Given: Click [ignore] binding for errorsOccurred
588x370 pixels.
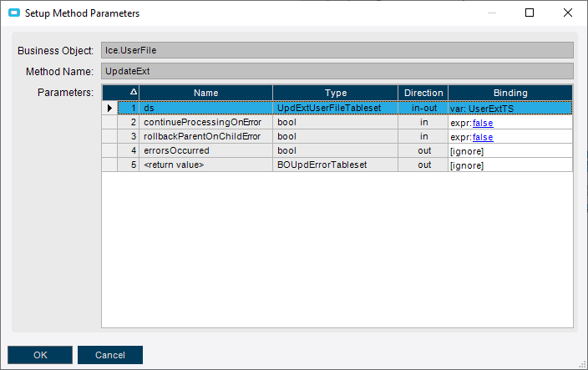Looking at the screenshot, I should coord(510,150).
